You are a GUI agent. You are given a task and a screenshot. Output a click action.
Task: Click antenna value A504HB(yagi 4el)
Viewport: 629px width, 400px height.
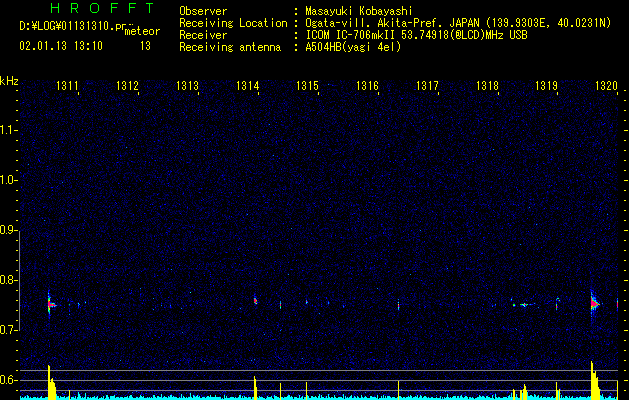353,47
